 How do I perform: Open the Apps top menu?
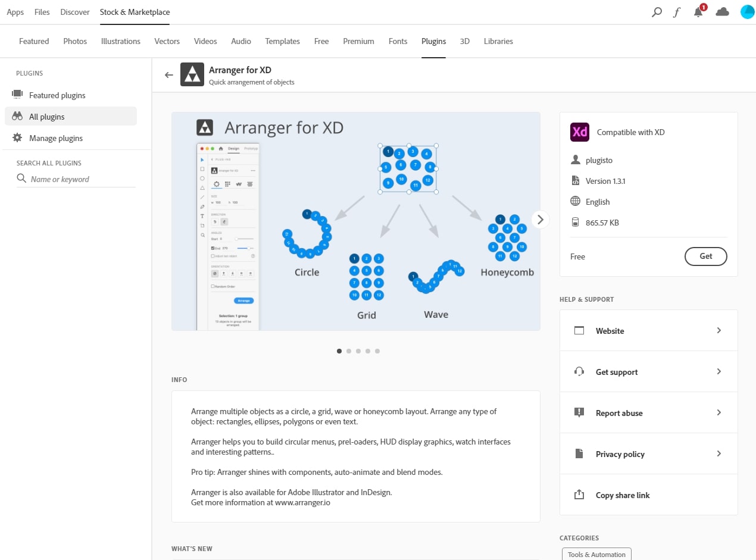pos(15,12)
